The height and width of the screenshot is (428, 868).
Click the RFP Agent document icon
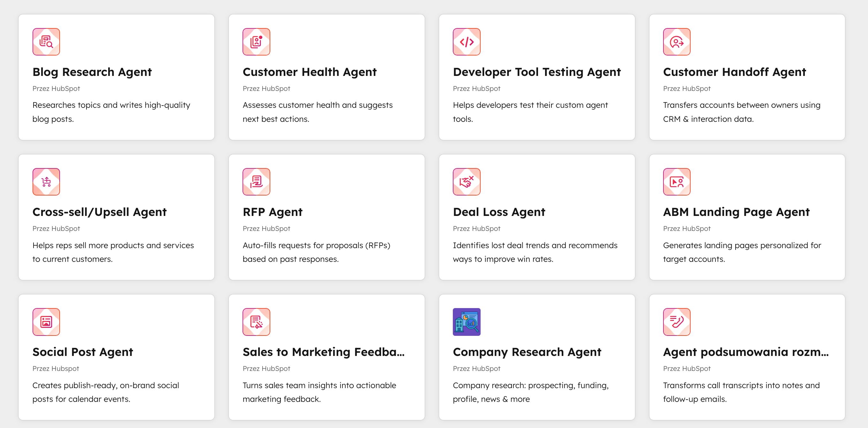[x=256, y=182]
